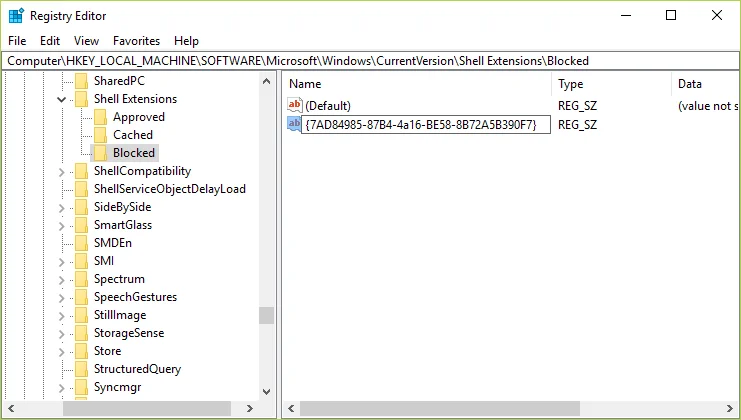Click the (value not set) data cell

707,106
